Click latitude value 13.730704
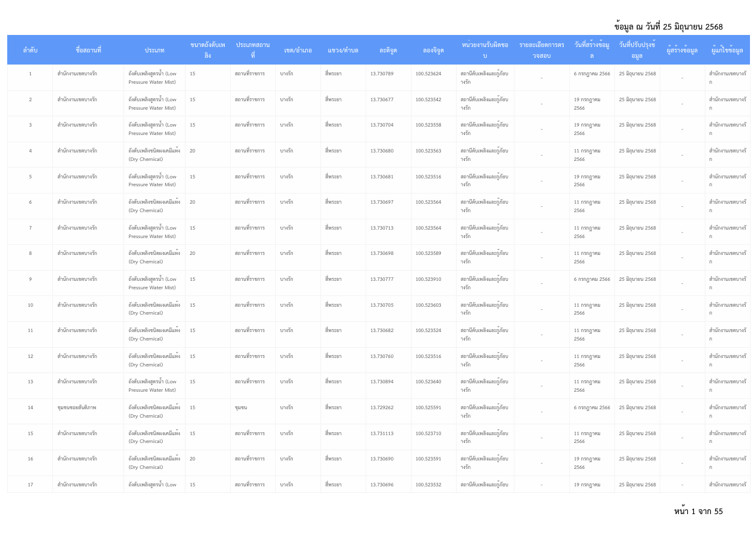The image size is (756, 537). 382,125
